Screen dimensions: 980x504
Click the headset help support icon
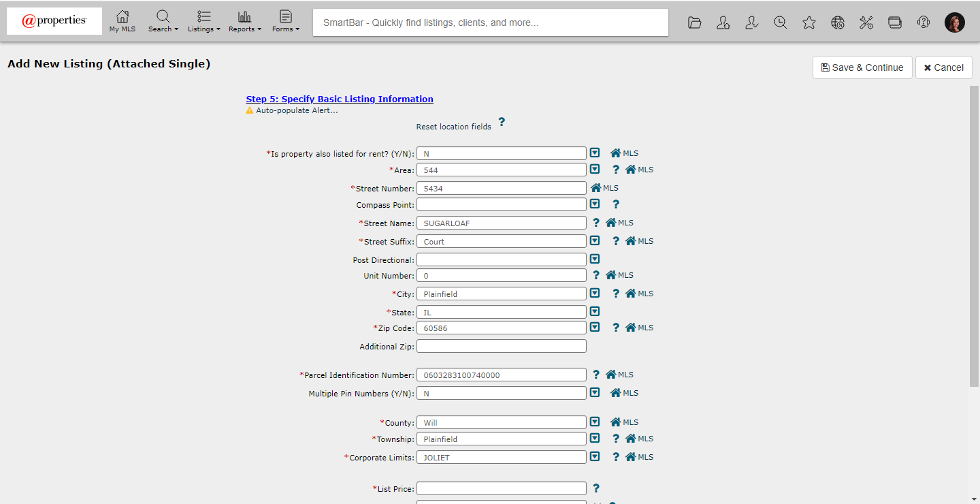[x=923, y=22]
